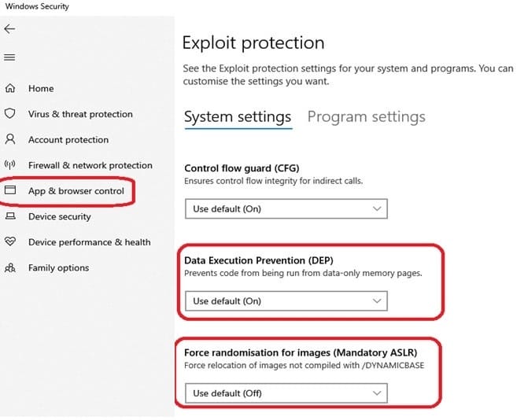The width and height of the screenshot is (524, 420).
Task: Click the Device performance heart icon
Action: pyautogui.click(x=10, y=241)
